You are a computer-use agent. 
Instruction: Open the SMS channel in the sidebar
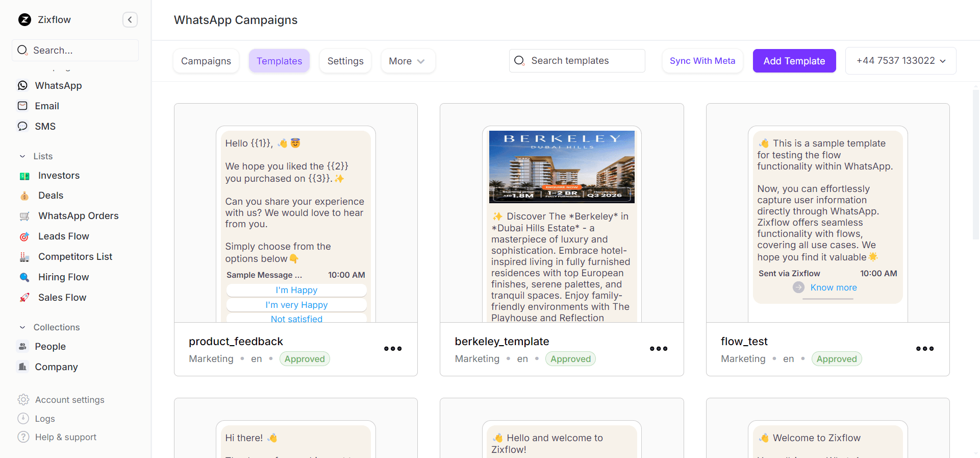tap(45, 126)
